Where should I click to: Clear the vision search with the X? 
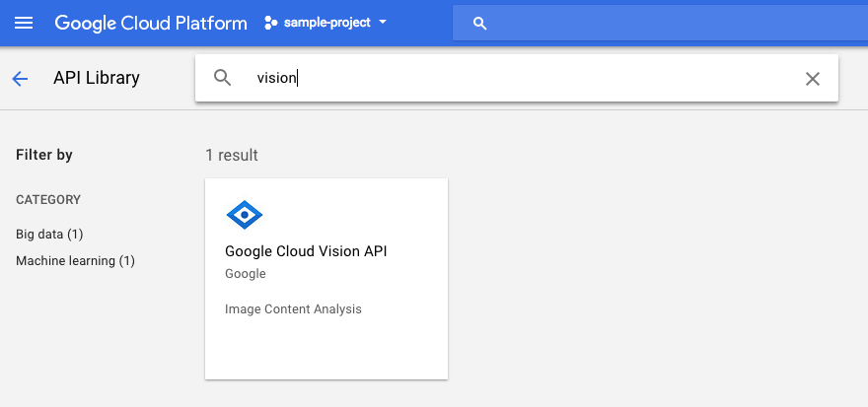tap(813, 79)
